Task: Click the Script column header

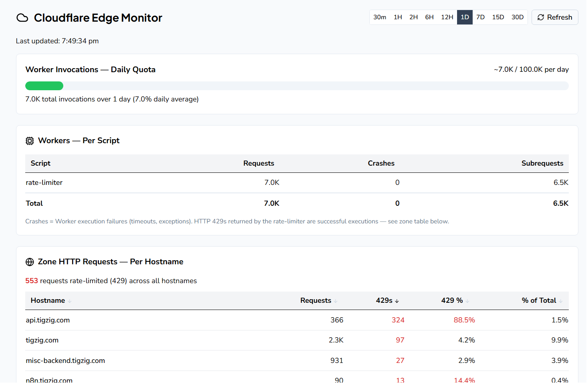Action: point(40,164)
